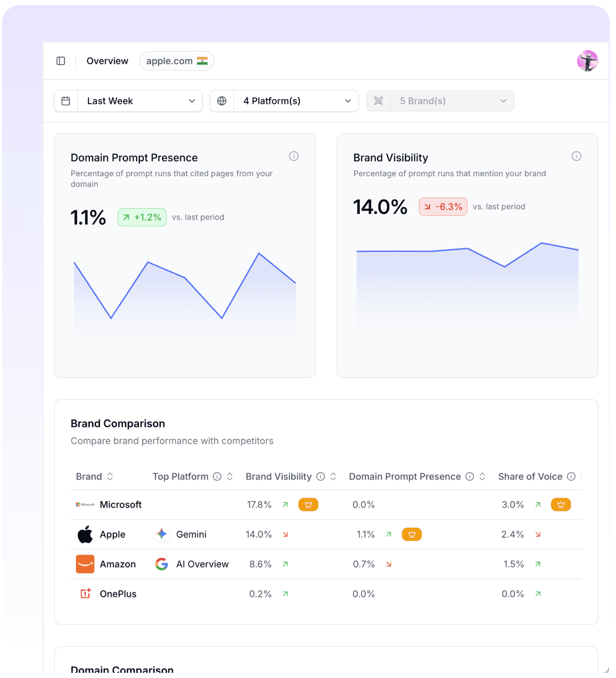This screenshot has height=678, width=616.
Task: Click up arrow next to 1.5%
Action: pos(538,564)
